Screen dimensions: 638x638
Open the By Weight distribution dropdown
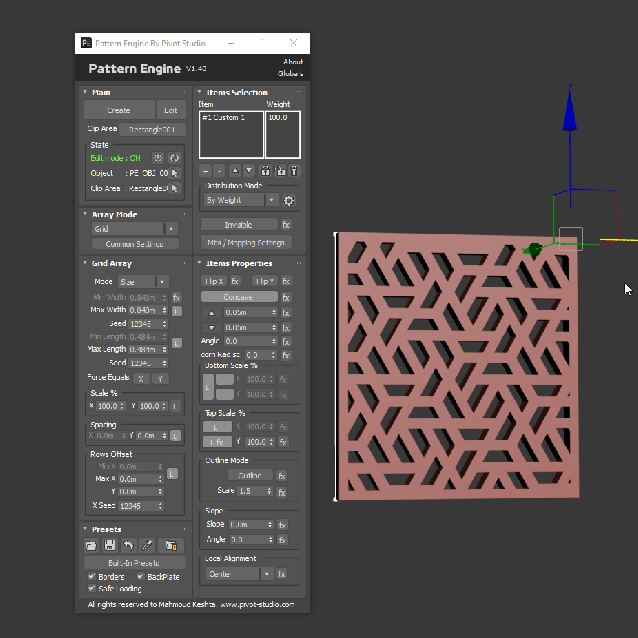click(240, 200)
